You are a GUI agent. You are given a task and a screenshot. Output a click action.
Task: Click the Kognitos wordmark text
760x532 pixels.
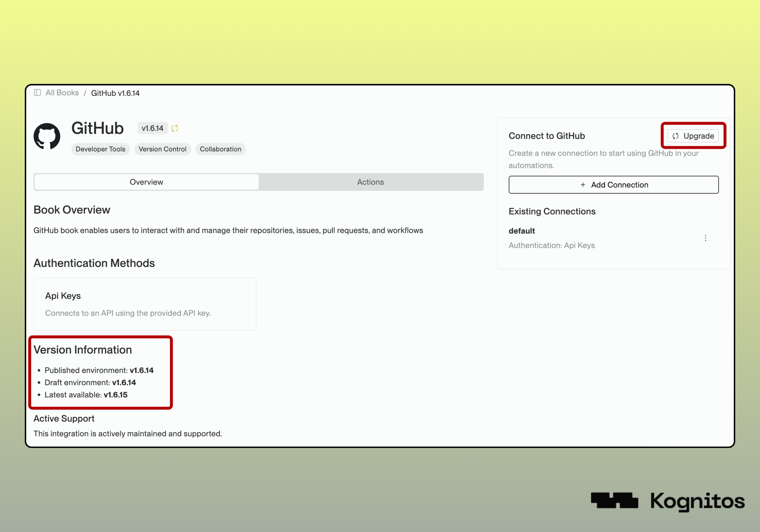coord(697,501)
